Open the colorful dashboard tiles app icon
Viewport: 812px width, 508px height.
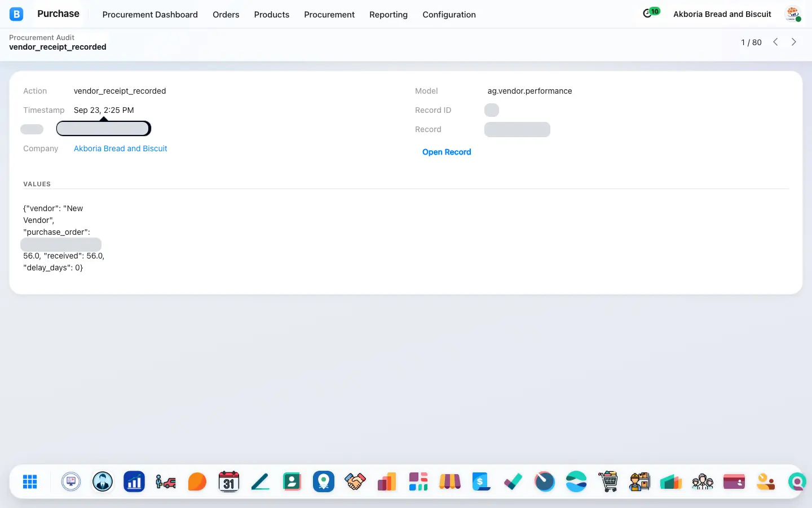coord(418,481)
